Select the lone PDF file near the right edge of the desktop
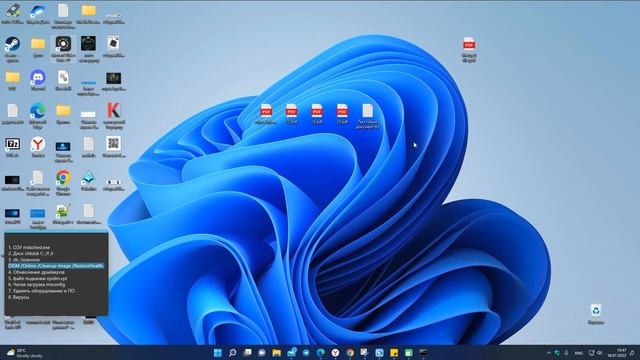Viewport: 640px width, 360px height. 469,44
